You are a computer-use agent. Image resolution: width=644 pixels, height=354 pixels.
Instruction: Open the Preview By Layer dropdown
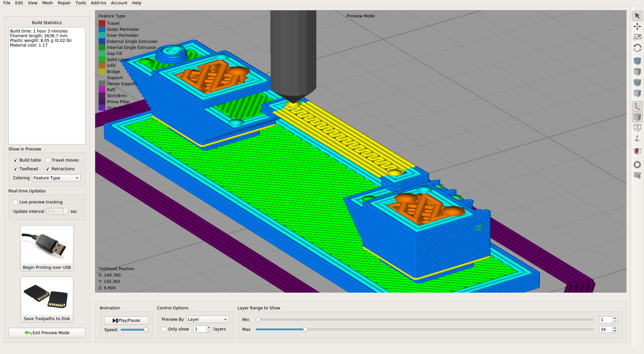pyautogui.click(x=207, y=319)
